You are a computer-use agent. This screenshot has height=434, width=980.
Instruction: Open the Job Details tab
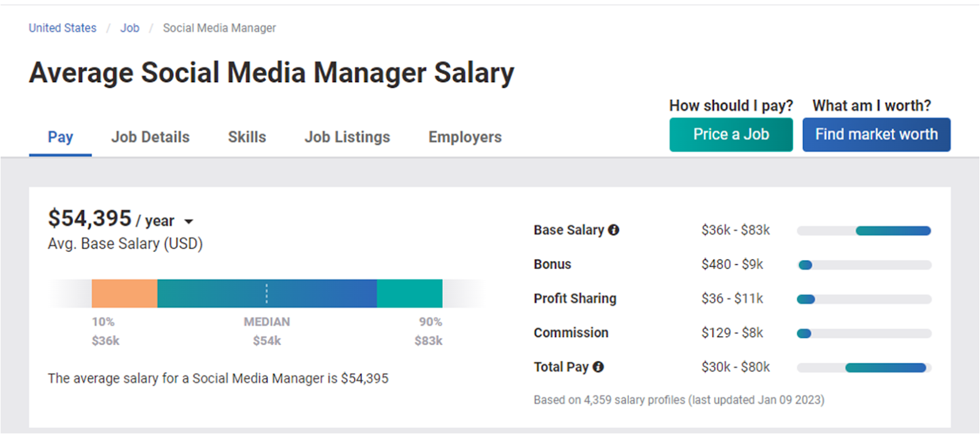coord(150,137)
